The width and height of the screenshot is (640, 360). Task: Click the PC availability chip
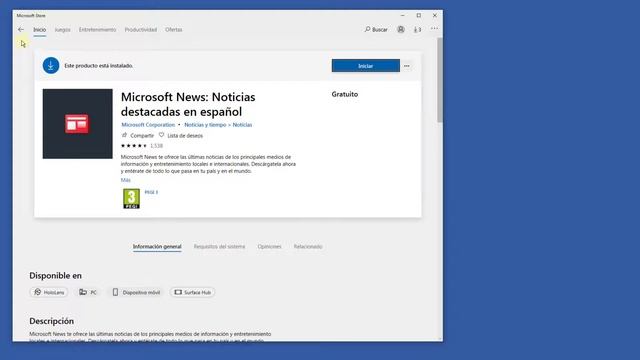click(x=88, y=292)
